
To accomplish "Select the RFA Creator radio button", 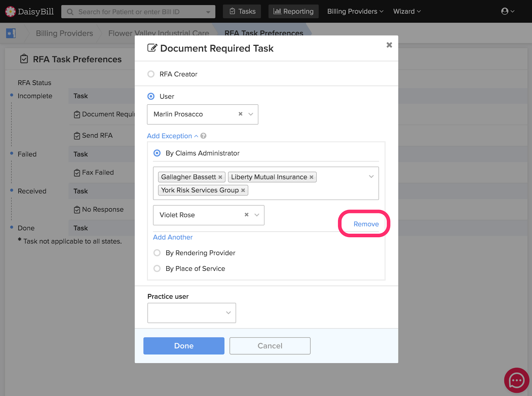I will (151, 74).
